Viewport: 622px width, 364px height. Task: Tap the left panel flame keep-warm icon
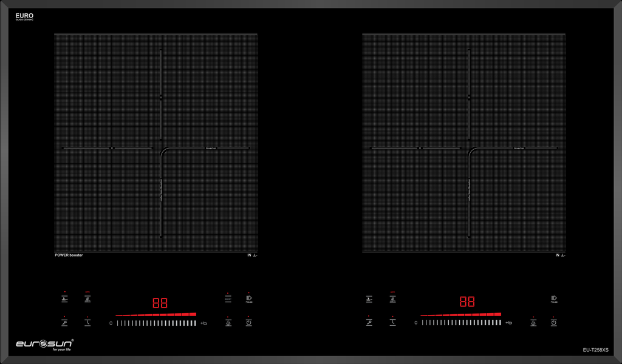(228, 323)
